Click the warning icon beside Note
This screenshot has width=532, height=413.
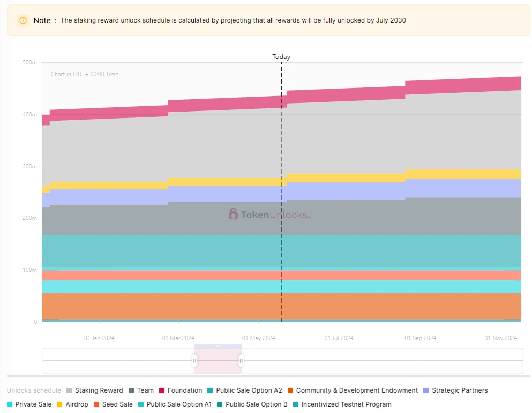(x=23, y=20)
